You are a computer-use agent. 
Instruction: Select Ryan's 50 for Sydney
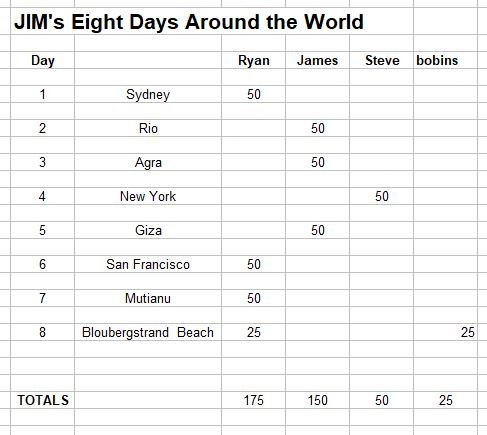point(254,94)
